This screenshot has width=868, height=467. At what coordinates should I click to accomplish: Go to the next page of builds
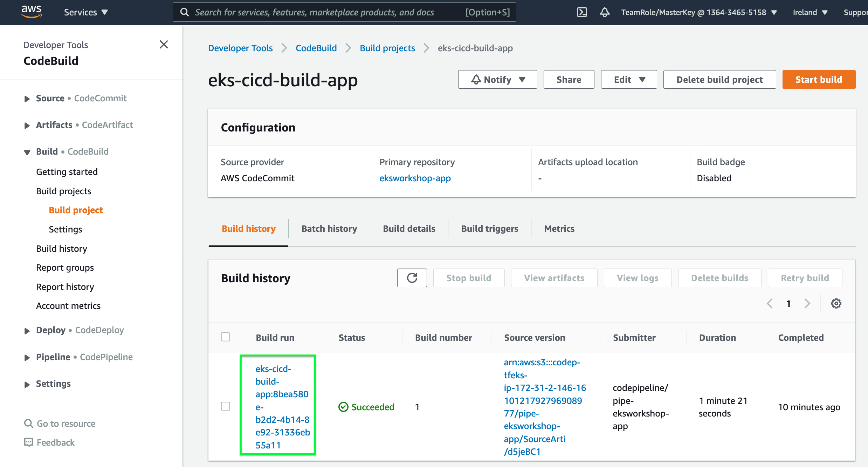click(x=808, y=303)
